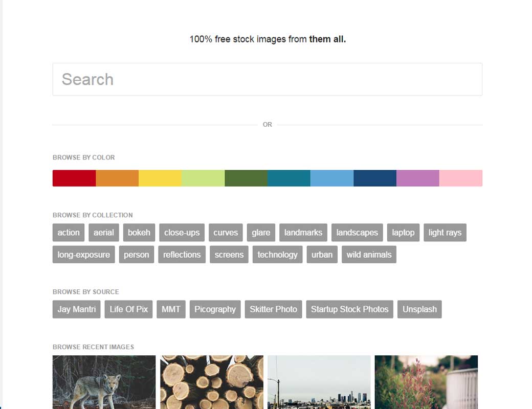Select the bokeh collection tag
Viewport: 532px width, 409px height.
point(139,233)
